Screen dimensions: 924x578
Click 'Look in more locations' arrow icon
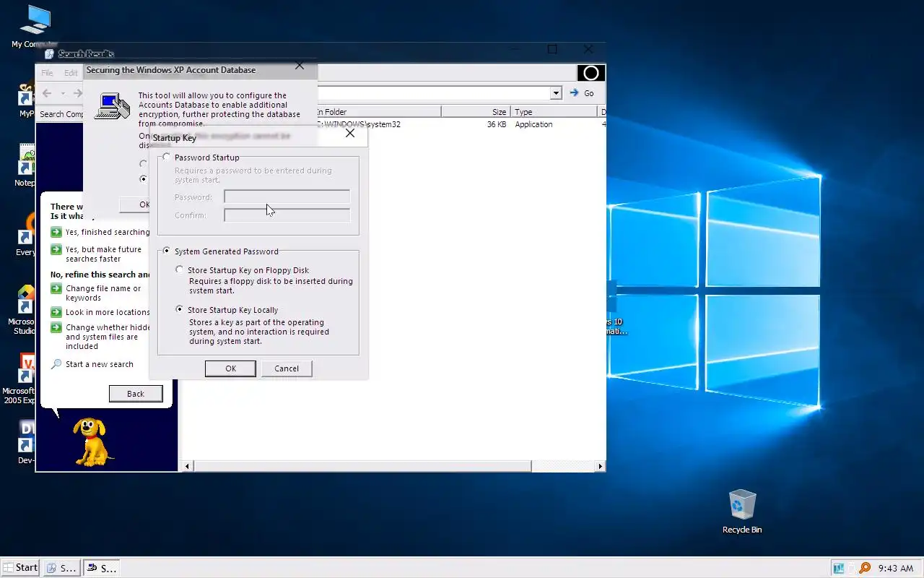pos(56,312)
